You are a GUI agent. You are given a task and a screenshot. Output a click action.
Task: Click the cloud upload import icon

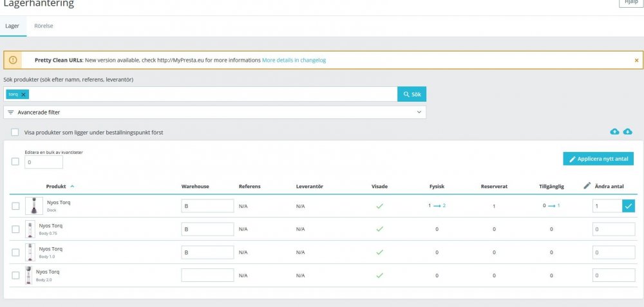[614, 132]
